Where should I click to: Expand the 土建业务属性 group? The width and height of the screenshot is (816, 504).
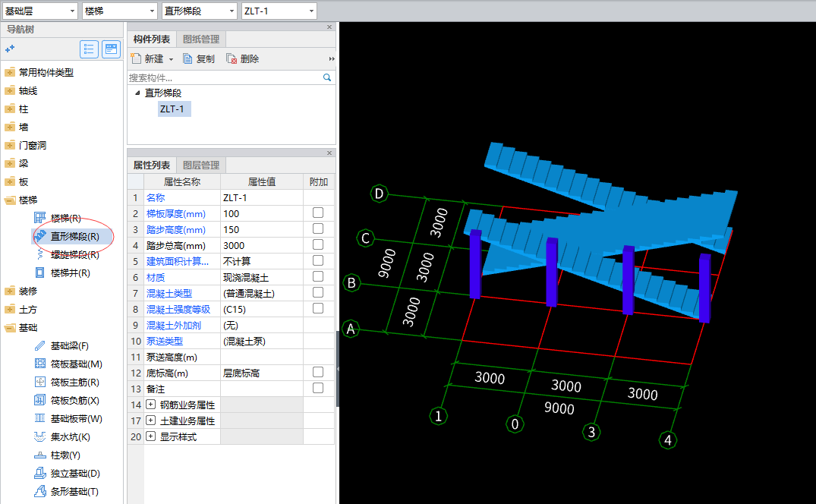coord(150,421)
